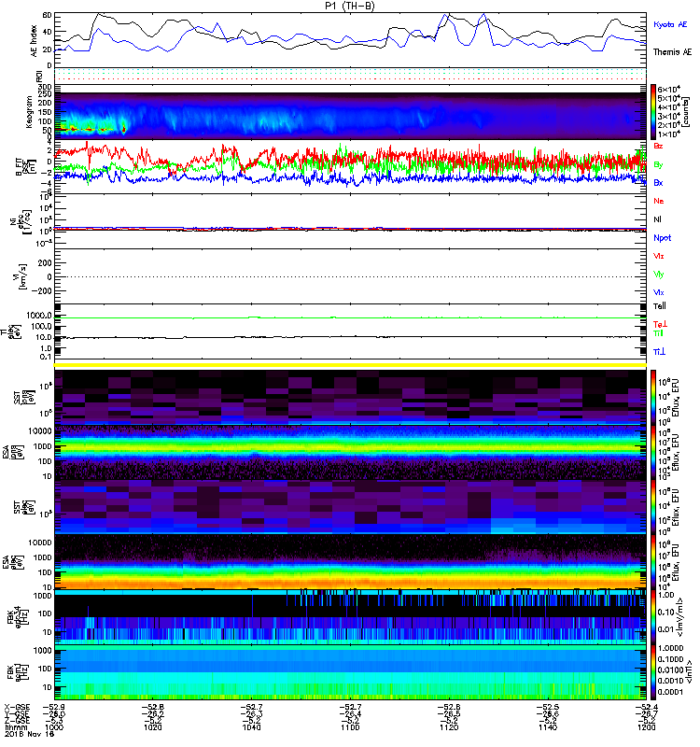
Task: Click the hhmm time label 1140
Action: [x=548, y=727]
